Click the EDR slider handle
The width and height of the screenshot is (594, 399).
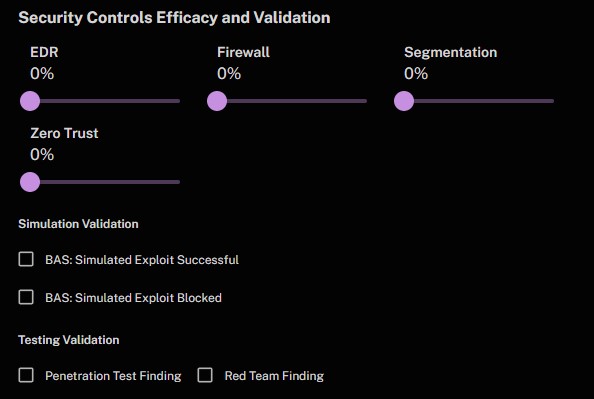pos(30,101)
